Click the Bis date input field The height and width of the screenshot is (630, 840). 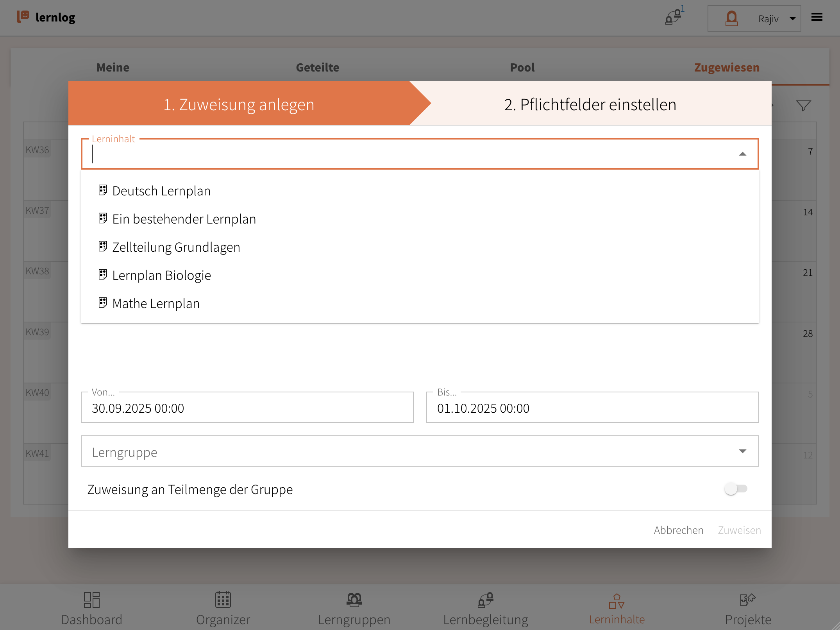point(592,408)
